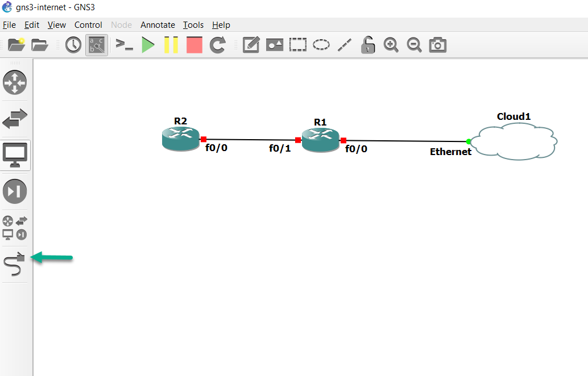Open the Tools menu

pos(193,25)
